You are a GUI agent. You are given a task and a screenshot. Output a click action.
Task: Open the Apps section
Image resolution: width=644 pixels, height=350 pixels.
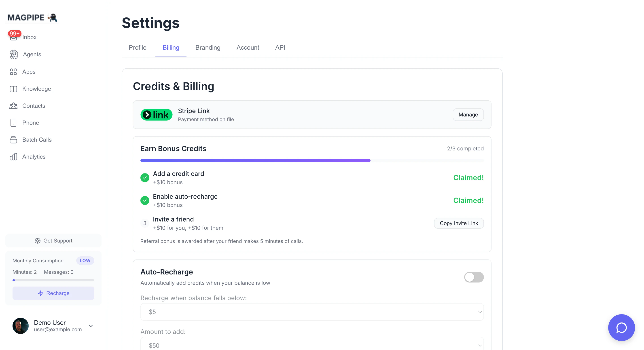pos(28,72)
